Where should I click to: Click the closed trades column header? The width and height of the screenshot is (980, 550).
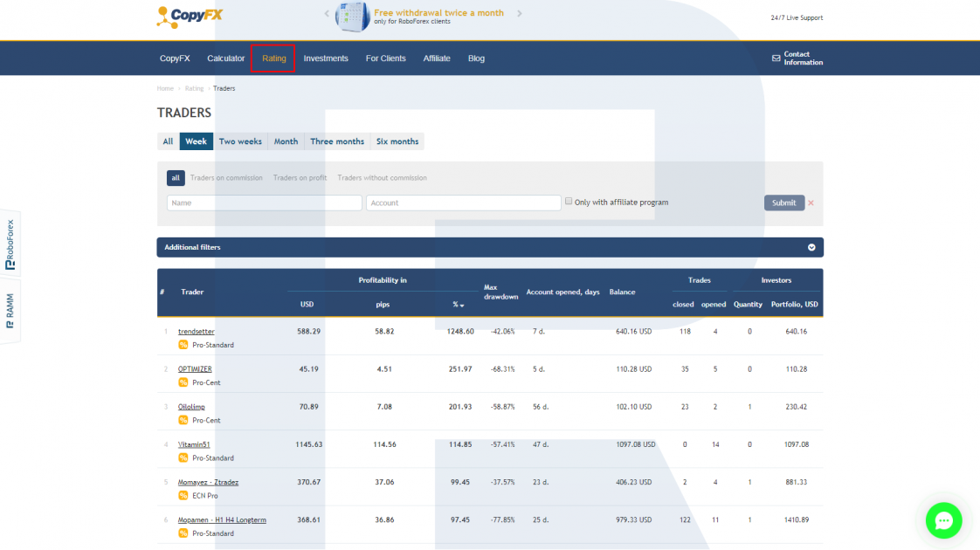pos(683,305)
